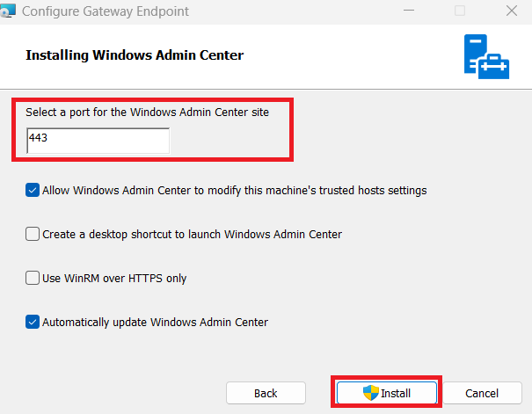
Task: Click the 'Automatically update Windows Admin Center' label
Action: tap(155, 322)
